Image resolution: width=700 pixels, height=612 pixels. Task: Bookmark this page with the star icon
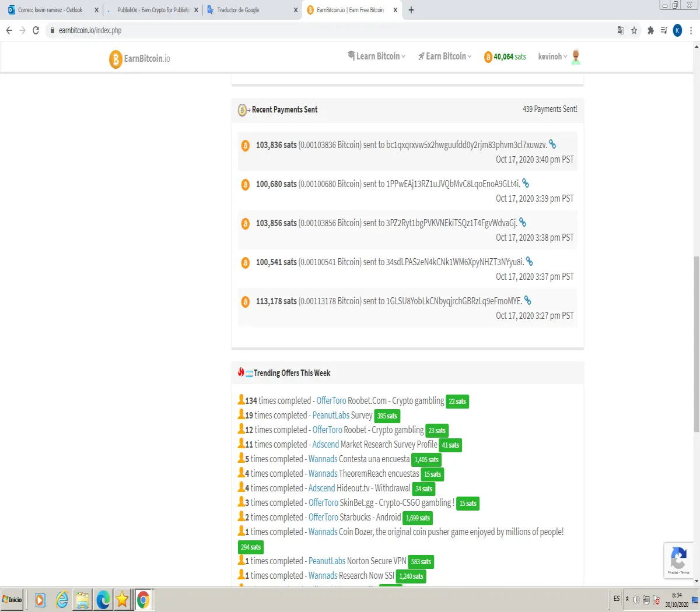click(x=634, y=30)
